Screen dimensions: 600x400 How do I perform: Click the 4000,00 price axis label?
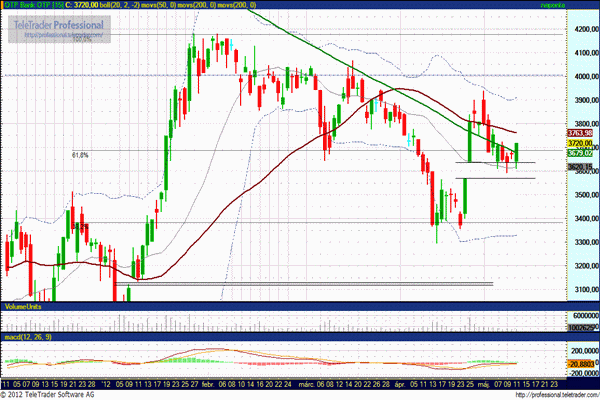click(x=586, y=77)
